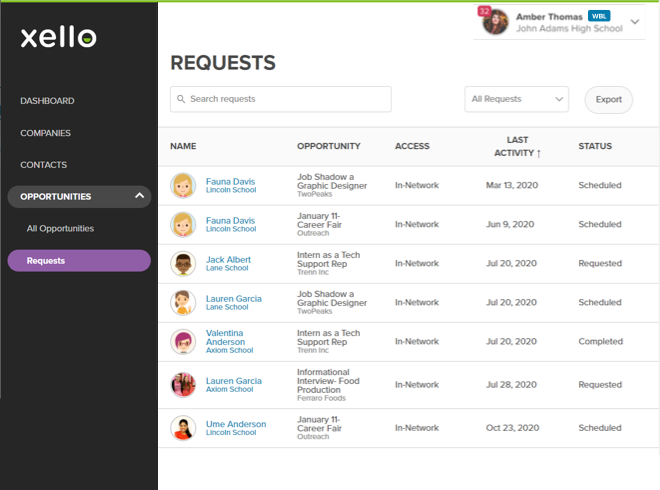Open Contacts in the sidebar

point(44,165)
